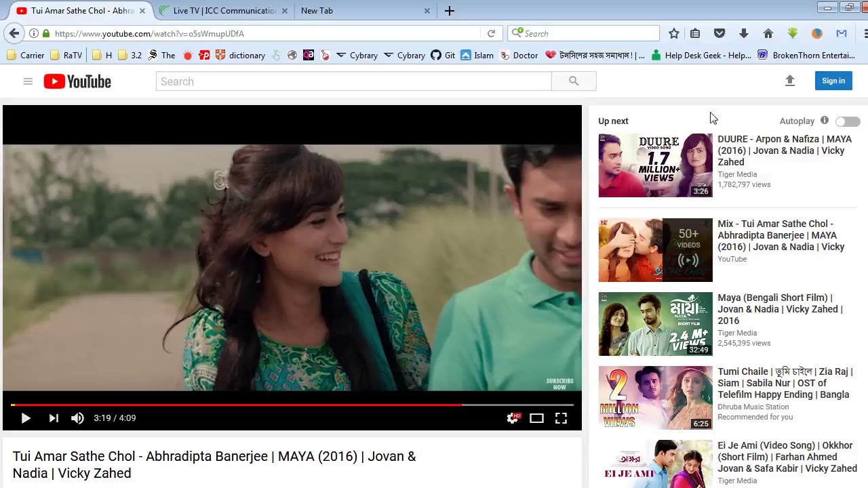Close the Live TV ICC tab
The width and height of the screenshot is (868, 488).
click(x=285, y=11)
